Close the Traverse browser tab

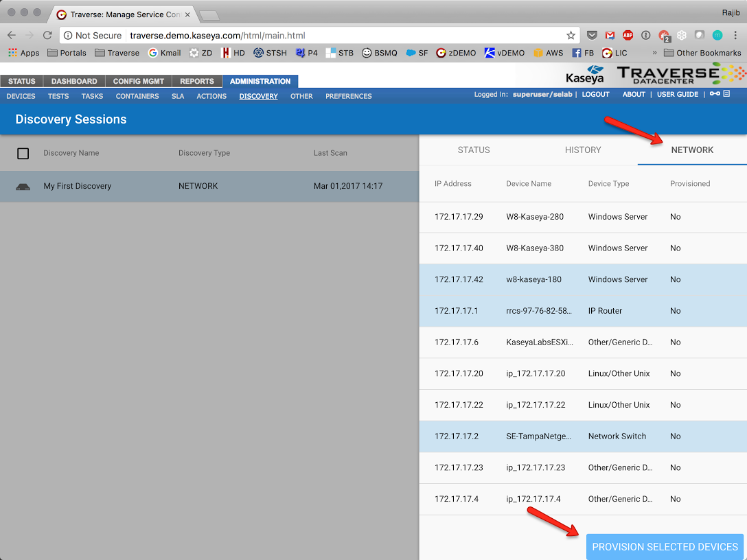pos(187,15)
